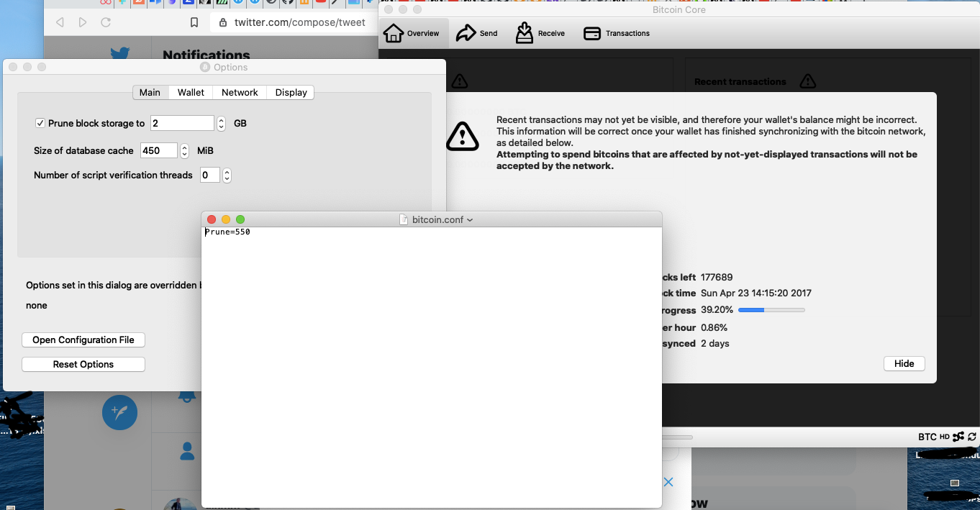Click the script verification threads field
The width and height of the screenshot is (980, 510).
click(x=209, y=175)
